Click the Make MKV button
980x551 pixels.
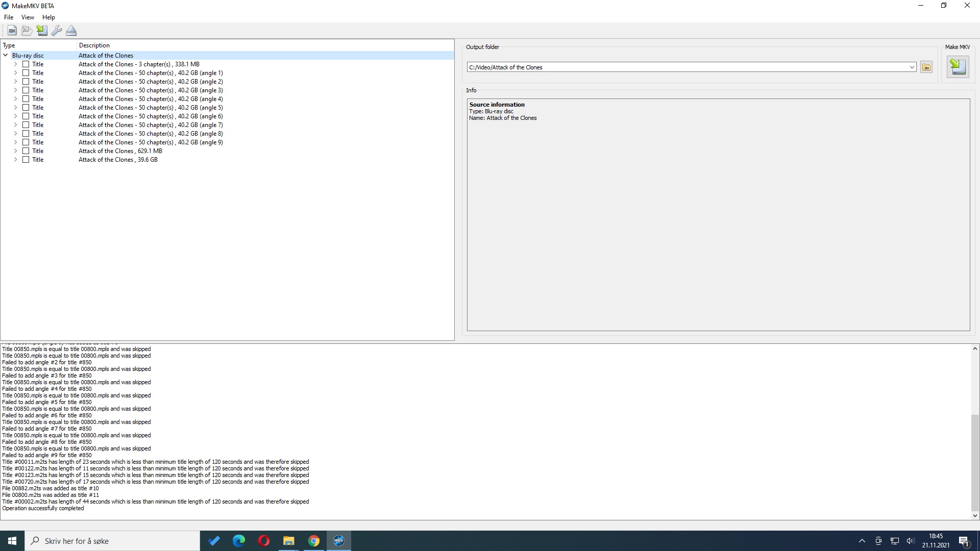(958, 67)
